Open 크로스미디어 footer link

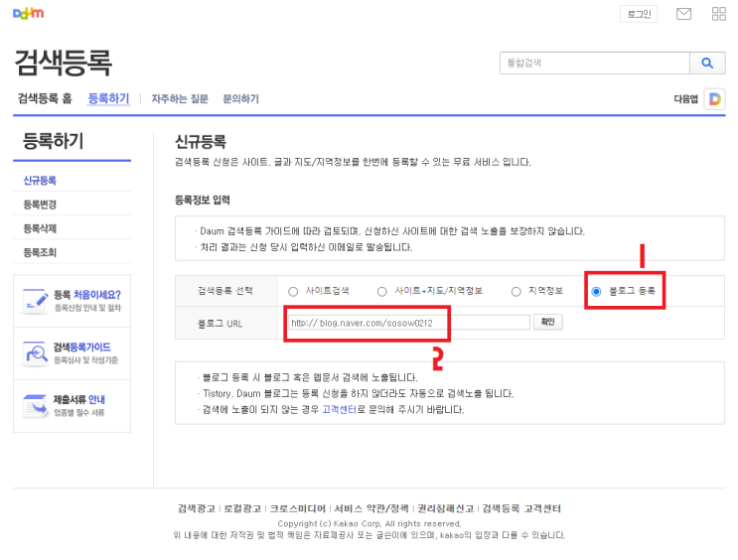click(298, 508)
